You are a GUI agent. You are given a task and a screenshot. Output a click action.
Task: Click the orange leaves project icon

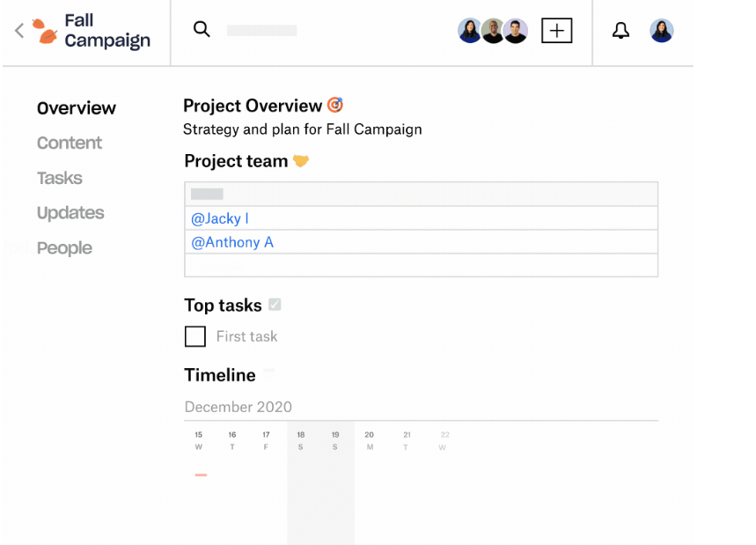[44, 31]
